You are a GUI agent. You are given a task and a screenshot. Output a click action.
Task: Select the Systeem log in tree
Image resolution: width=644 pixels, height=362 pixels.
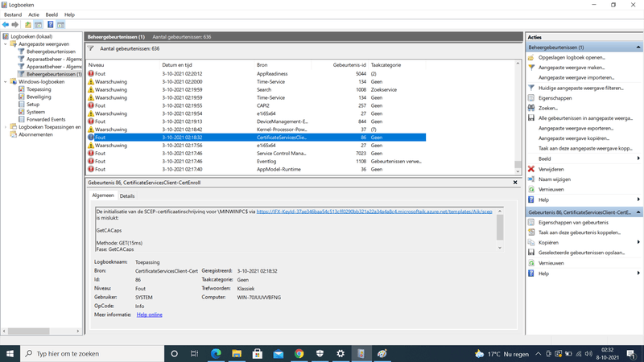tap(35, 112)
